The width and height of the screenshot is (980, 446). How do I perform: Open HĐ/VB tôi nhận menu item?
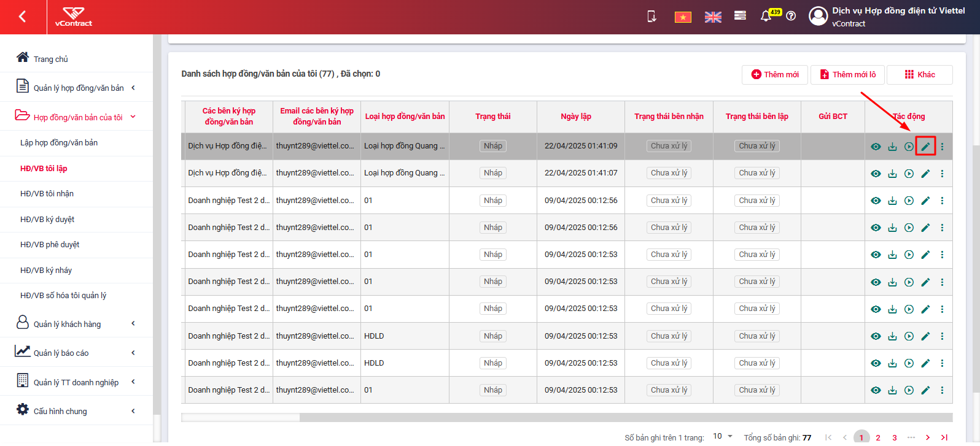pos(47,194)
